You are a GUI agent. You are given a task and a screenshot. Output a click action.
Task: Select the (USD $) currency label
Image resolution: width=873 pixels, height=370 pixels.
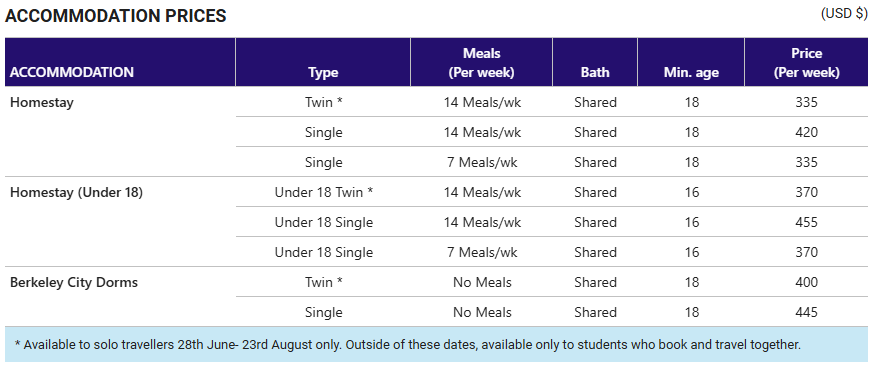coord(844,14)
